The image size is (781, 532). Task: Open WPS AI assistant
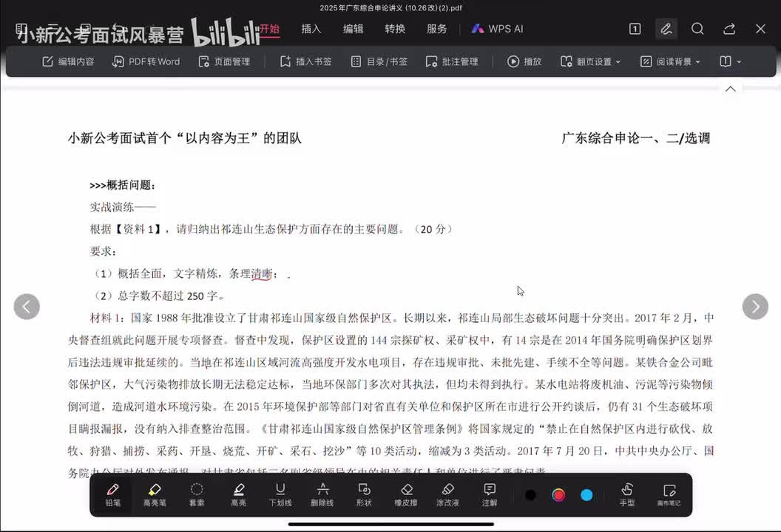pos(498,29)
